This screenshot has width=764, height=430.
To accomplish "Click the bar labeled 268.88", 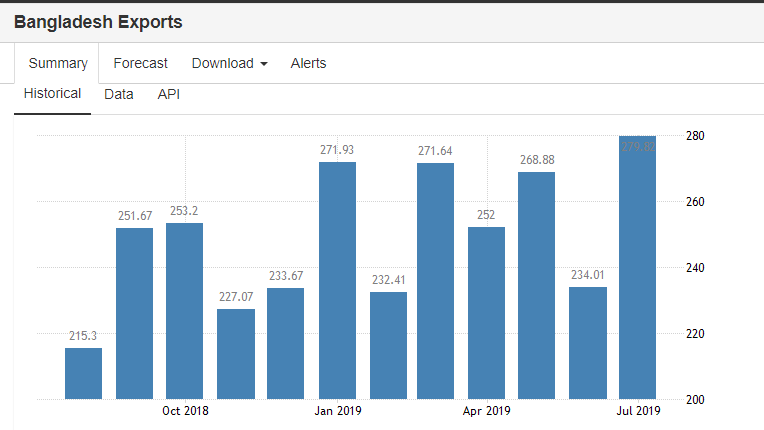I will (x=536, y=286).
